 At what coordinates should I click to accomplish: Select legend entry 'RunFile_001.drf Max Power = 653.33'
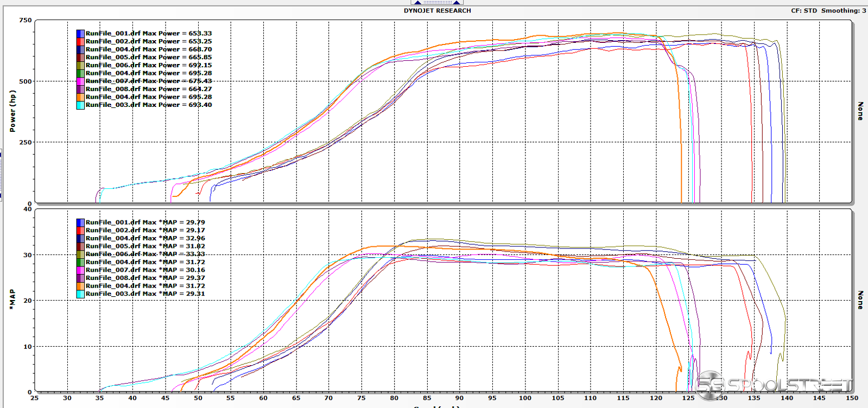click(149, 34)
